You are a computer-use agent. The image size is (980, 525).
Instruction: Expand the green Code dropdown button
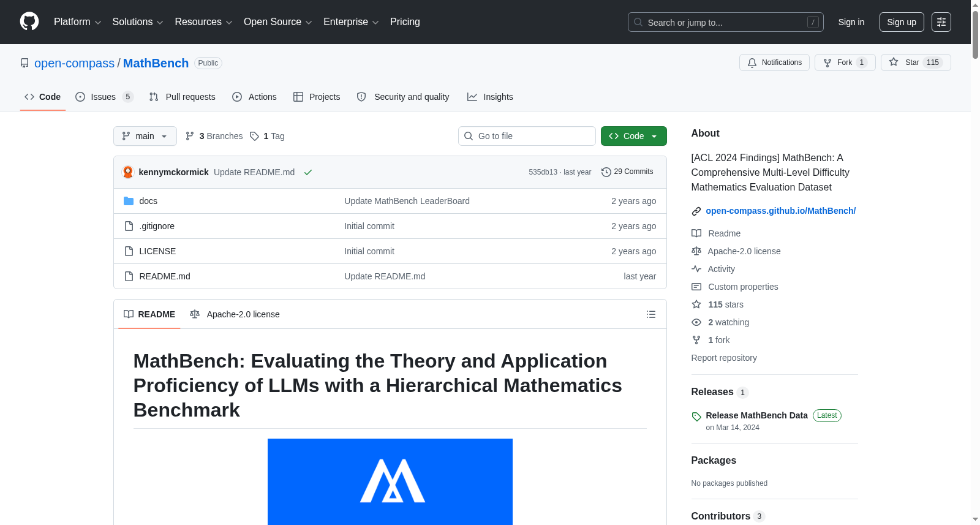tap(634, 136)
